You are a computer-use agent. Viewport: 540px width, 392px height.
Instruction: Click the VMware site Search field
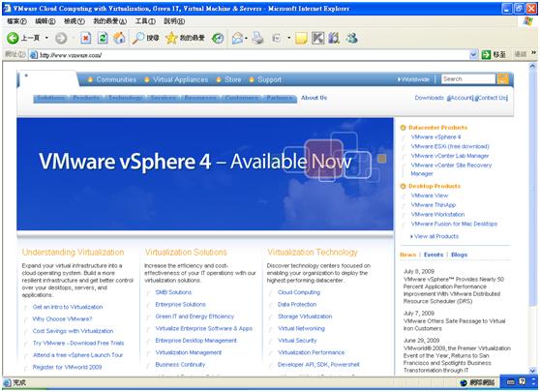tap(468, 78)
